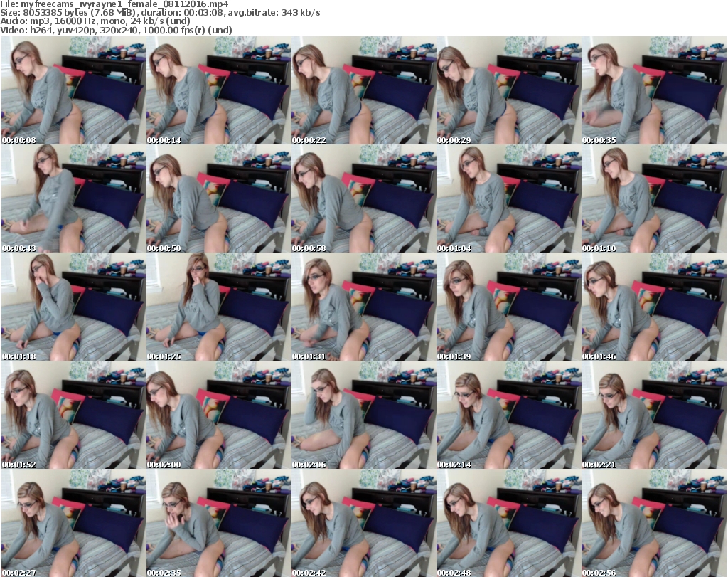
Task: Choose the frame labeled 00:01:52
Action: [x=74, y=415]
